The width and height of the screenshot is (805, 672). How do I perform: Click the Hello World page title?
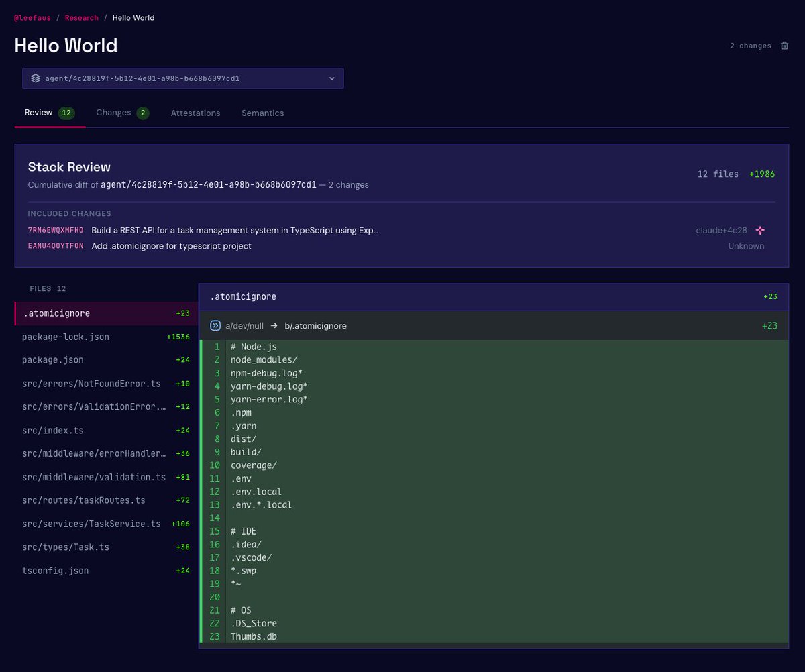click(x=66, y=46)
